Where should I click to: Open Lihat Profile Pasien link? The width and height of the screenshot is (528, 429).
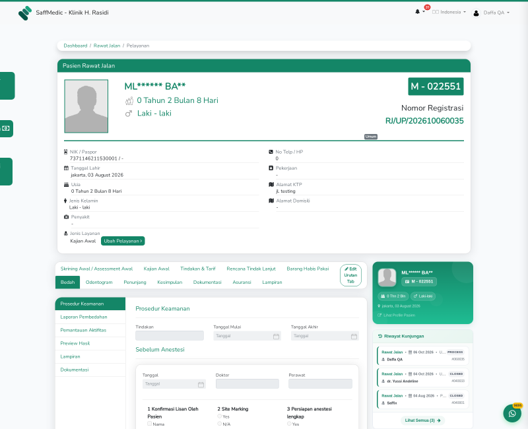(x=396, y=315)
